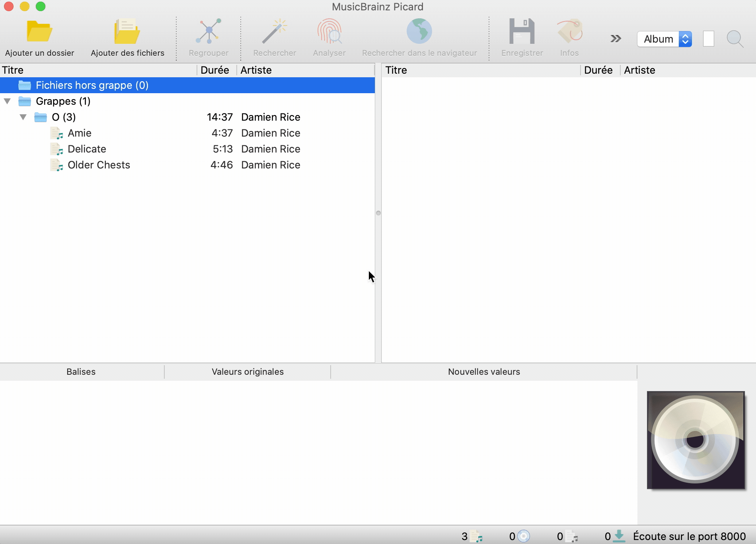Screen dimensions: 756x544
Task: Click duration 14:37 of cluster O
Action: click(220, 117)
